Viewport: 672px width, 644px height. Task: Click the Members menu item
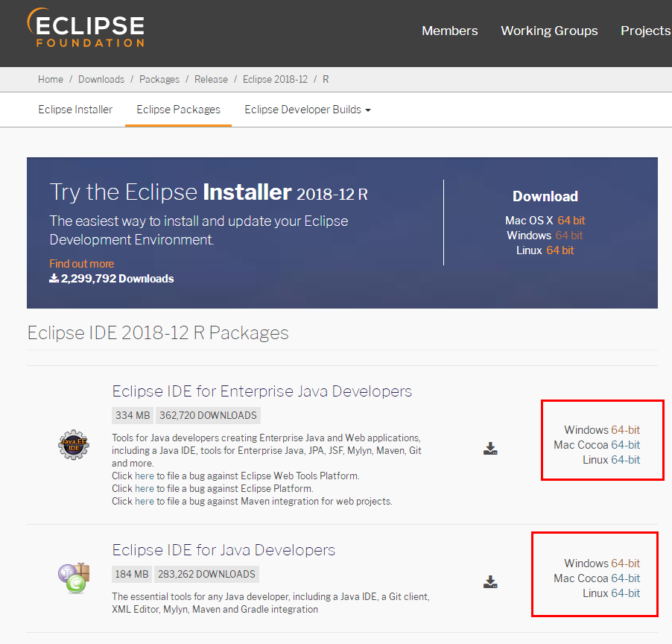point(449,31)
